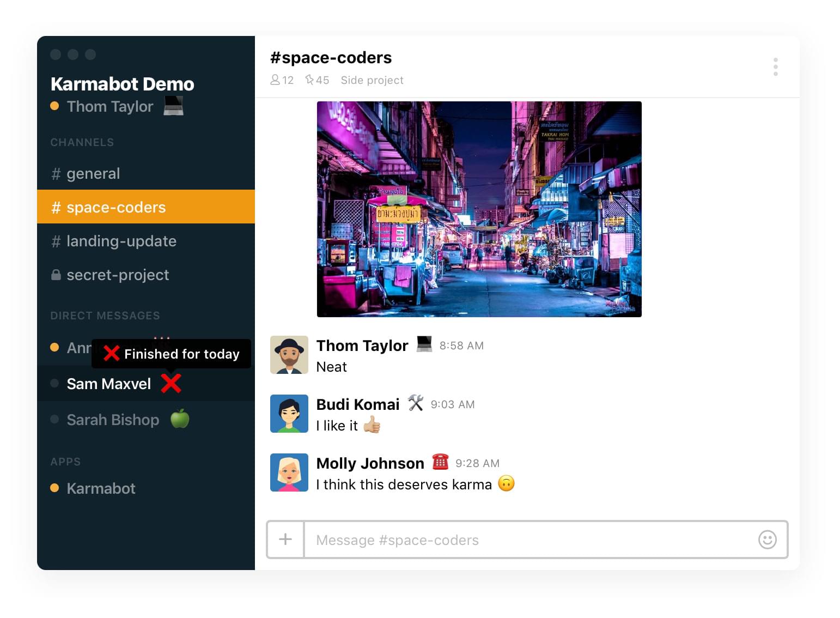Click Sarah Bishop's green apple emoji
The height and width of the screenshot is (618, 840).
pyautogui.click(x=180, y=419)
